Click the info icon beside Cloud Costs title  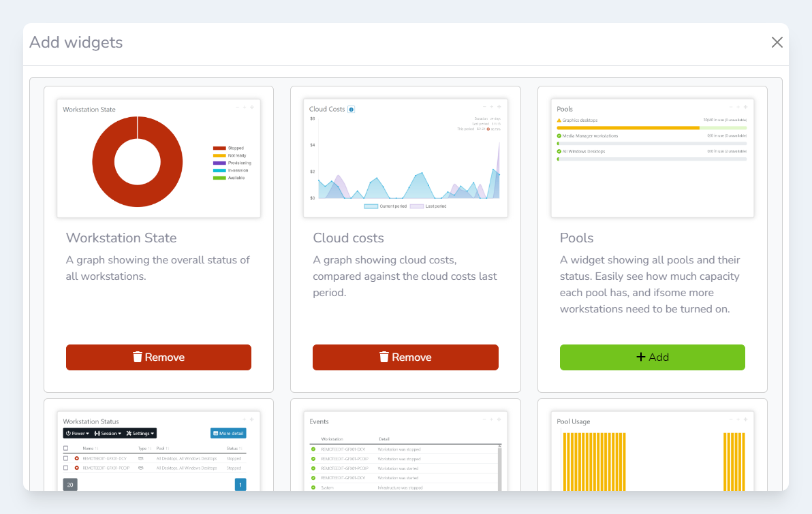[x=351, y=109]
